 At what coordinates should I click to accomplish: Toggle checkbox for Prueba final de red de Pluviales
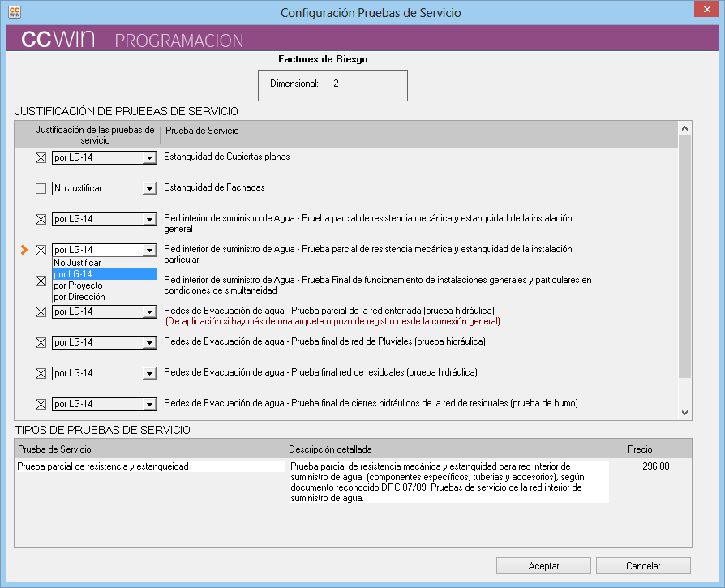[x=41, y=343]
